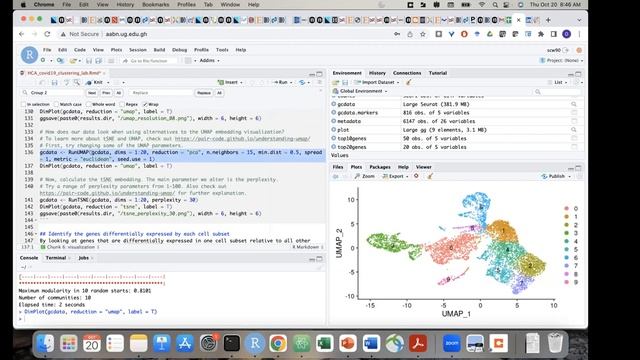Click the load workspace icon in Environment pane
Image resolution: width=640 pixels, height=360 pixels.
336,82
